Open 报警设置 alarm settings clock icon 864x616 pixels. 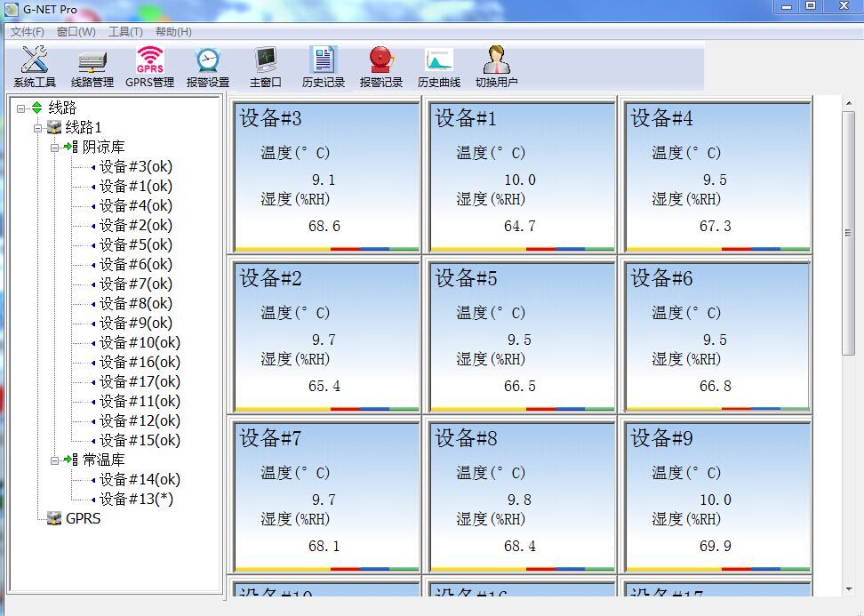point(208,66)
